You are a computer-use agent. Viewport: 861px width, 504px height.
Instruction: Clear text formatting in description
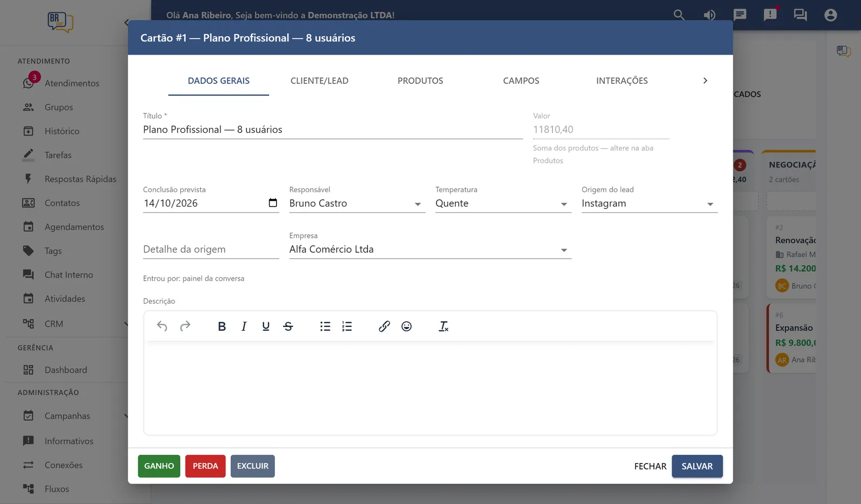(x=443, y=326)
